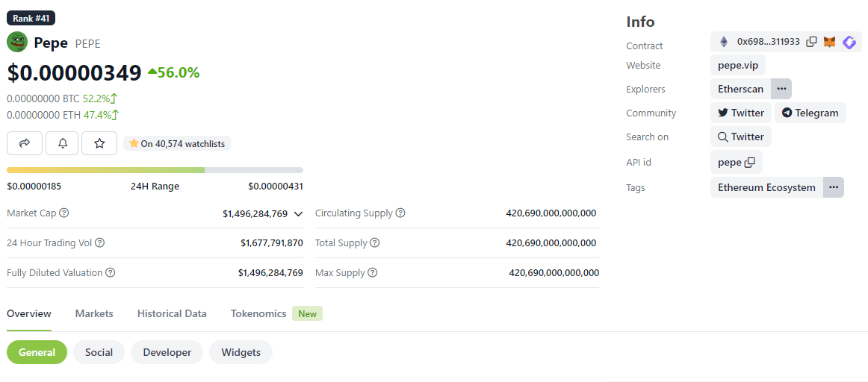Click the share arrow button

coord(25,143)
